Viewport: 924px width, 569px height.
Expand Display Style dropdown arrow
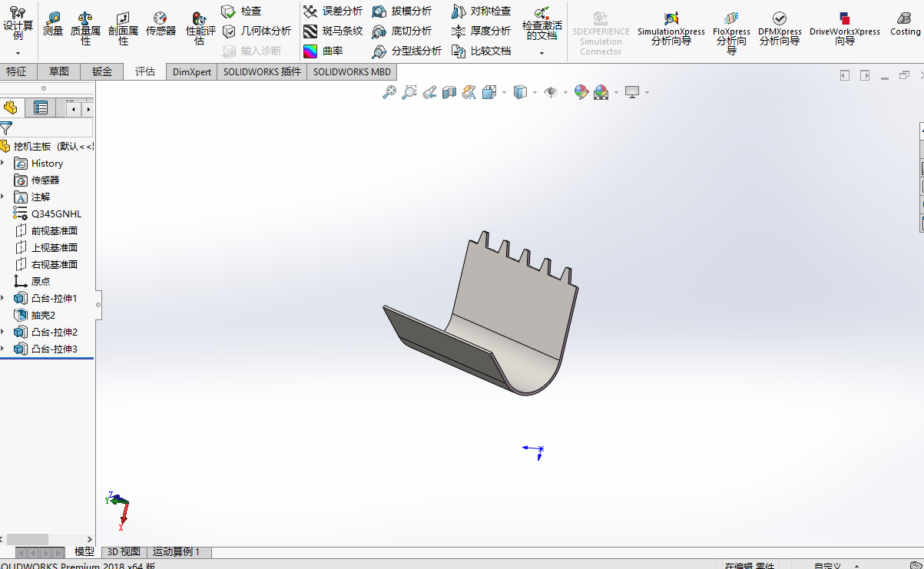[535, 92]
